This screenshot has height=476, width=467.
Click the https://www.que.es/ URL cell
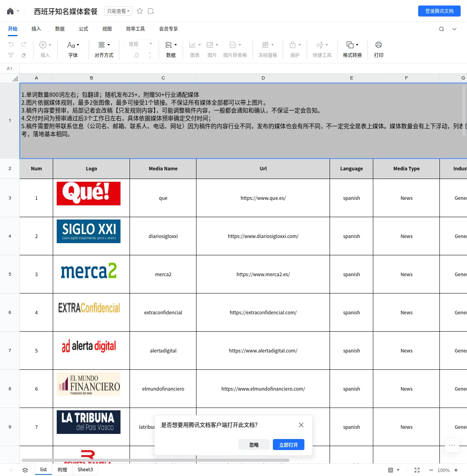click(x=263, y=198)
